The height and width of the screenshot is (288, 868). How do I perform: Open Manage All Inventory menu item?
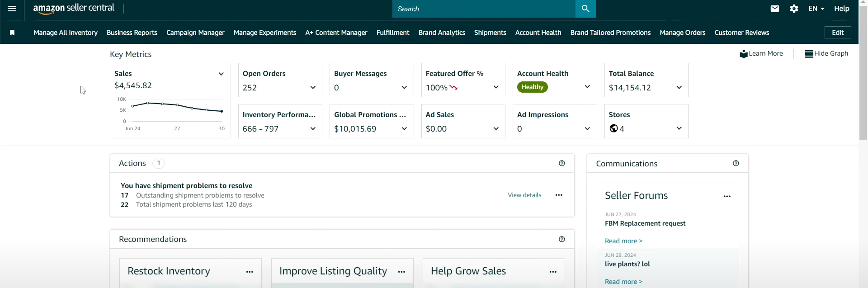click(x=66, y=33)
